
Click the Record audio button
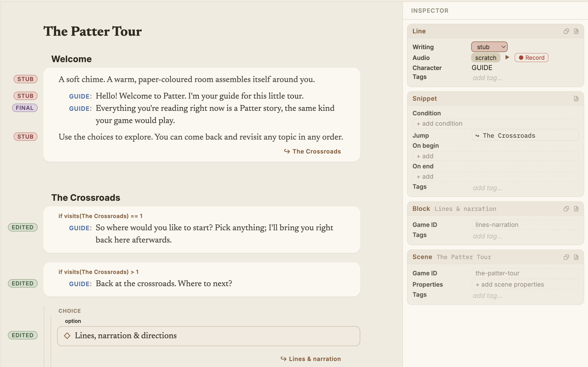pyautogui.click(x=531, y=58)
